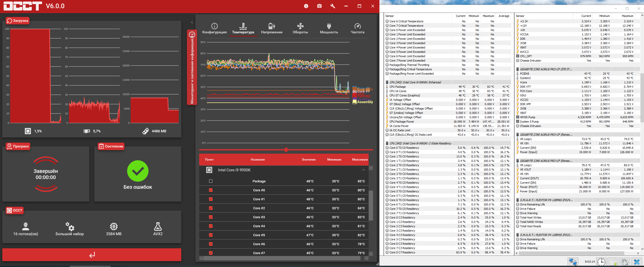Collapse the Intel Core i9 9900K group
The height and width of the screenshot is (267, 644).
363,170
